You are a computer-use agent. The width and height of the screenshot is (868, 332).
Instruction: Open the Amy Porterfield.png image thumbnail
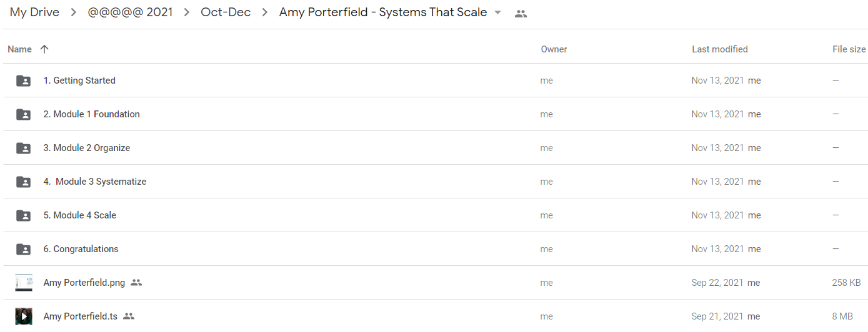click(x=24, y=283)
